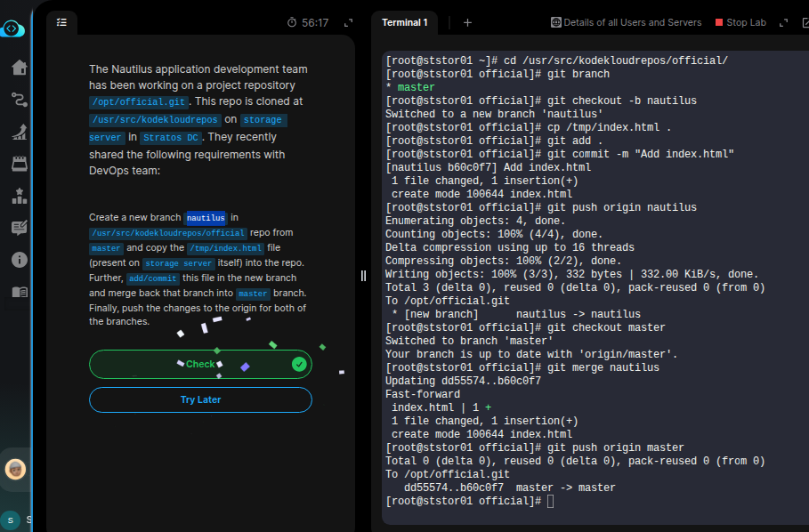809x532 pixels.
Task: Click the feedback chat pencil icon
Action: tap(19, 228)
